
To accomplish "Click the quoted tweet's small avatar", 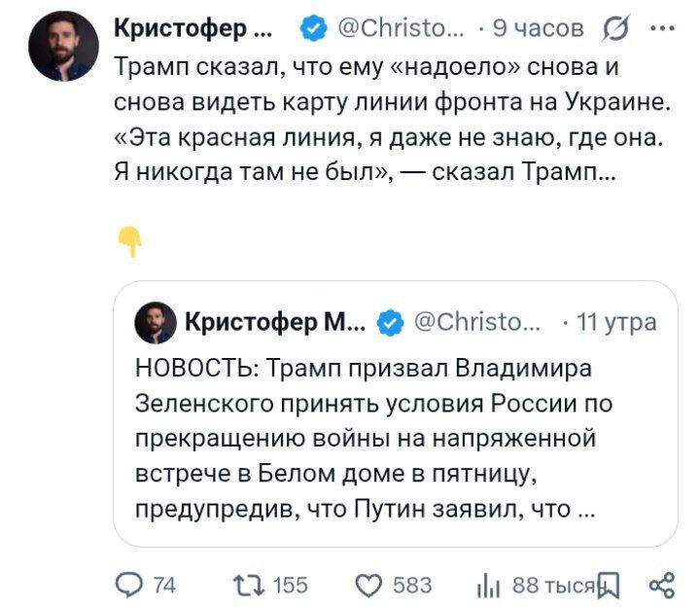I will [155, 322].
